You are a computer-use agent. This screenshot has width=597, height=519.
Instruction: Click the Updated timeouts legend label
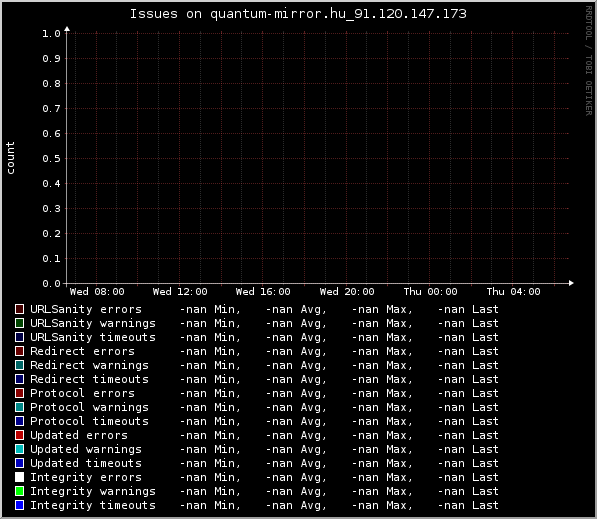[86, 463]
